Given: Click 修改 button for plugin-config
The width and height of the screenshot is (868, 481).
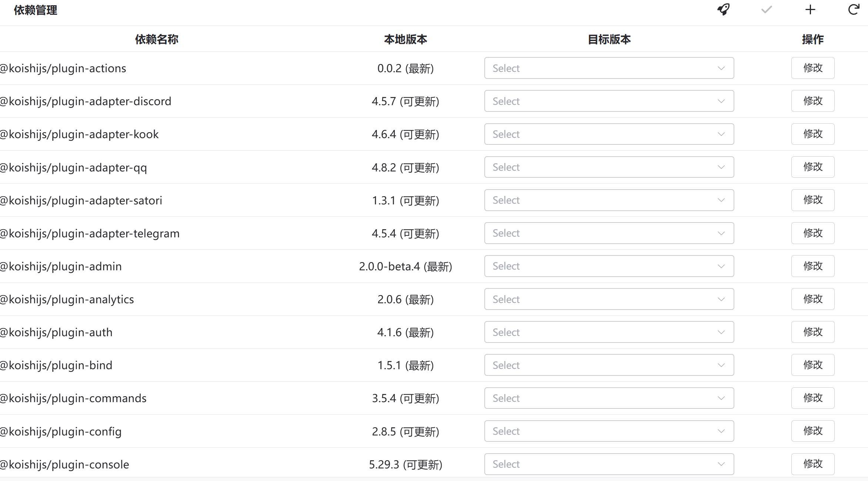Looking at the screenshot, I should (x=813, y=431).
